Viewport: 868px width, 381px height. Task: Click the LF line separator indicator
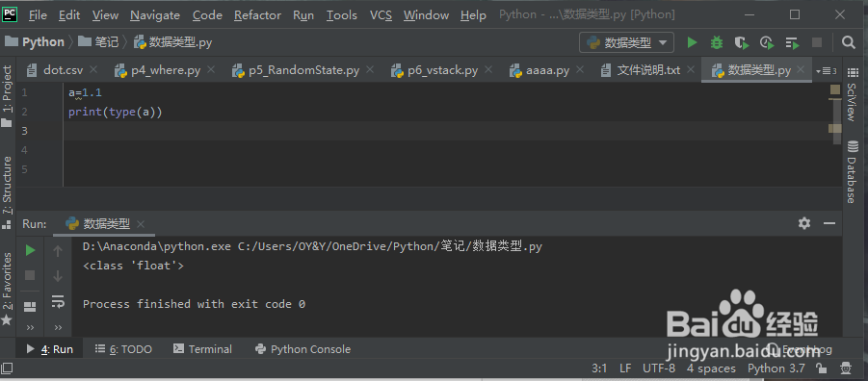click(625, 368)
